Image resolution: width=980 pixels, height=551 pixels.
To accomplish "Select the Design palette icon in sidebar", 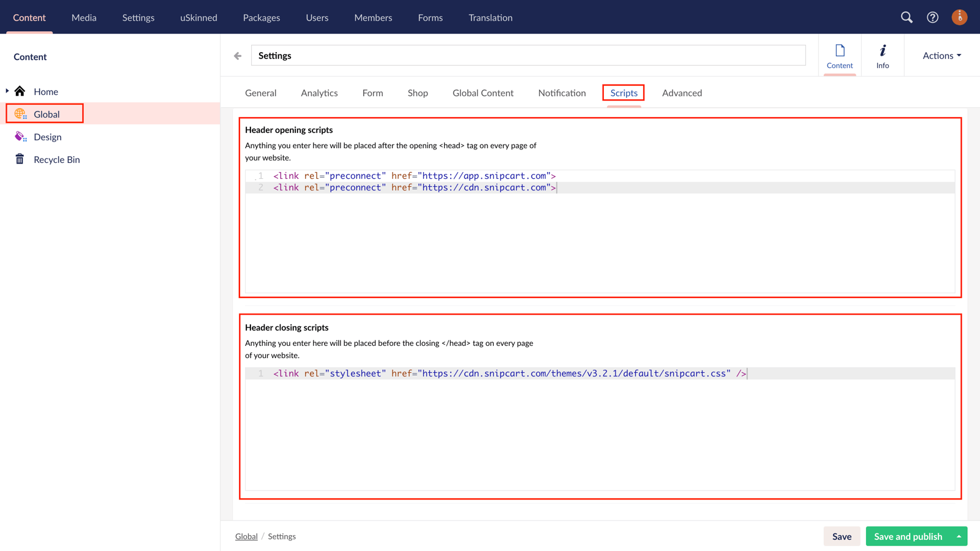I will [20, 137].
